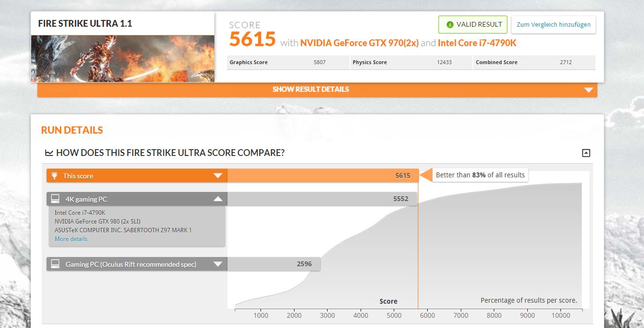Click the large 5615 overall score
The image size is (644, 328).
click(252, 39)
